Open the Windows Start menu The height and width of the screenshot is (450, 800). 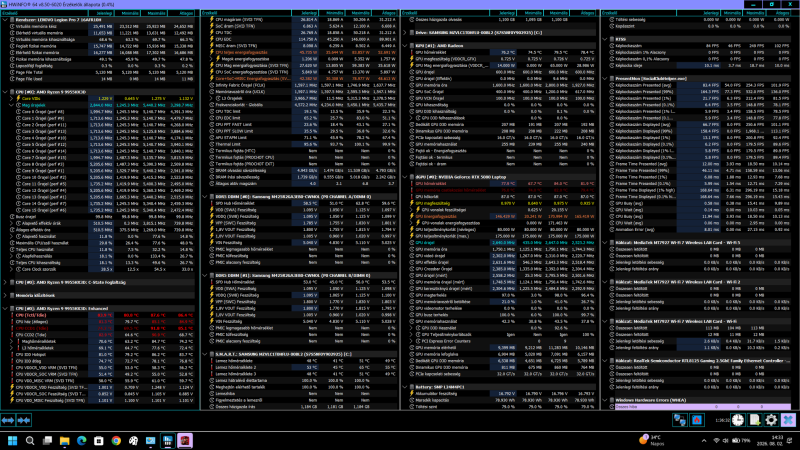12,440
